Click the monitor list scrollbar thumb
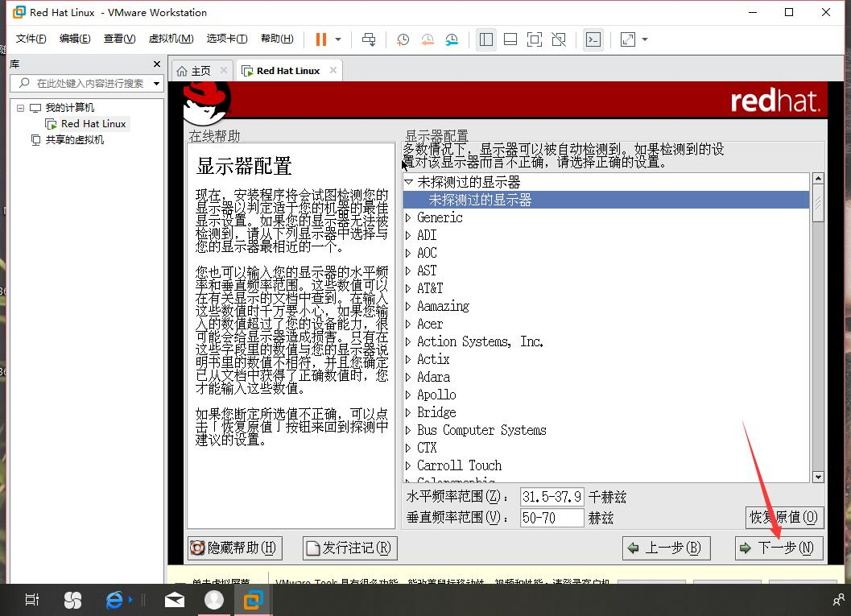The image size is (851, 616). click(x=818, y=203)
